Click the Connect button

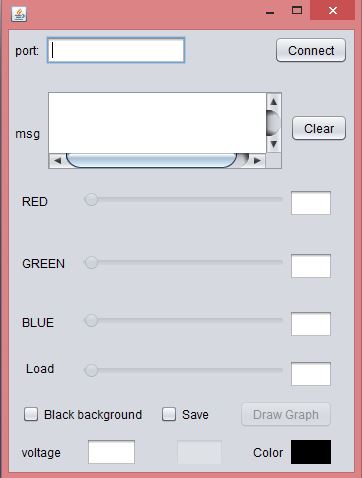coord(311,50)
